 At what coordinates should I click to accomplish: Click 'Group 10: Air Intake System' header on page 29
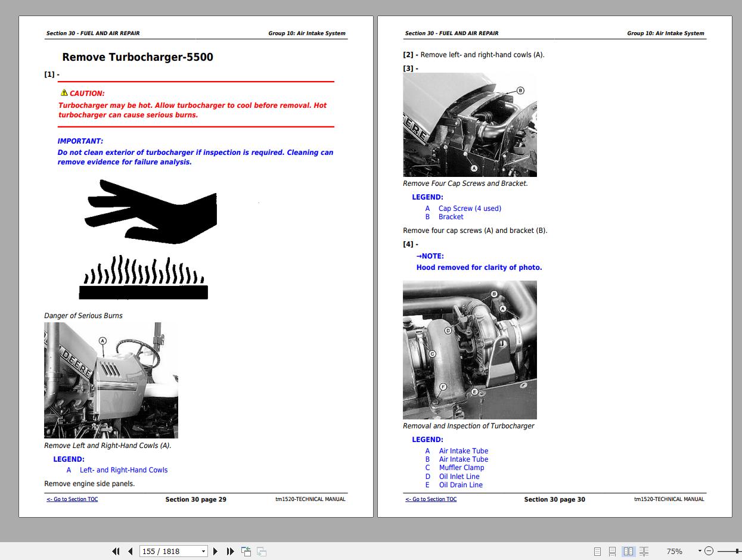coord(307,33)
